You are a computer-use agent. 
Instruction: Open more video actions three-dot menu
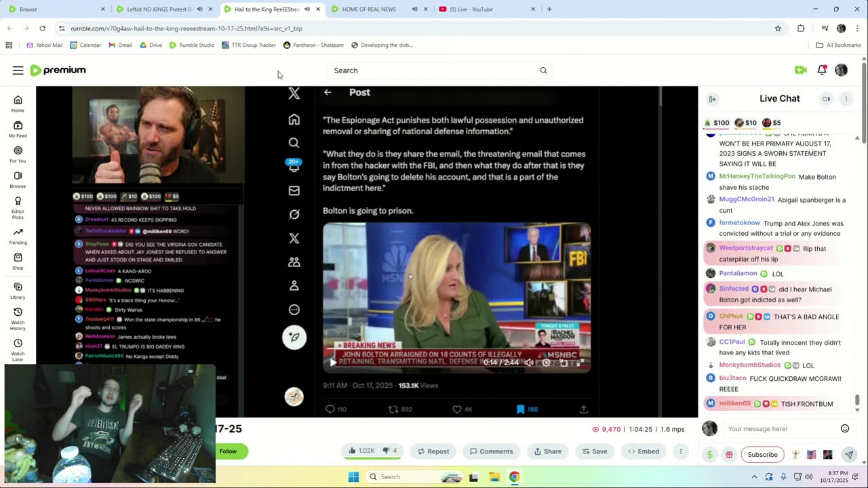(x=680, y=451)
